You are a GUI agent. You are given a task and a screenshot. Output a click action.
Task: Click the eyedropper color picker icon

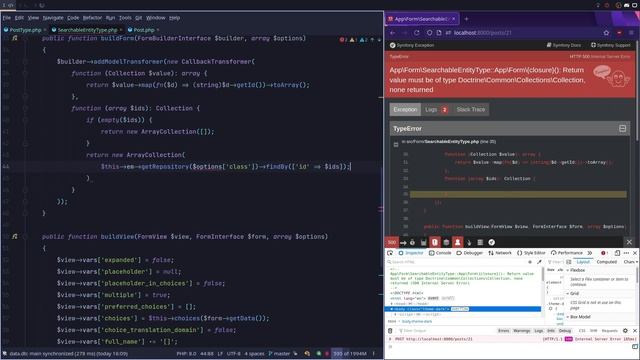(x=539, y=262)
